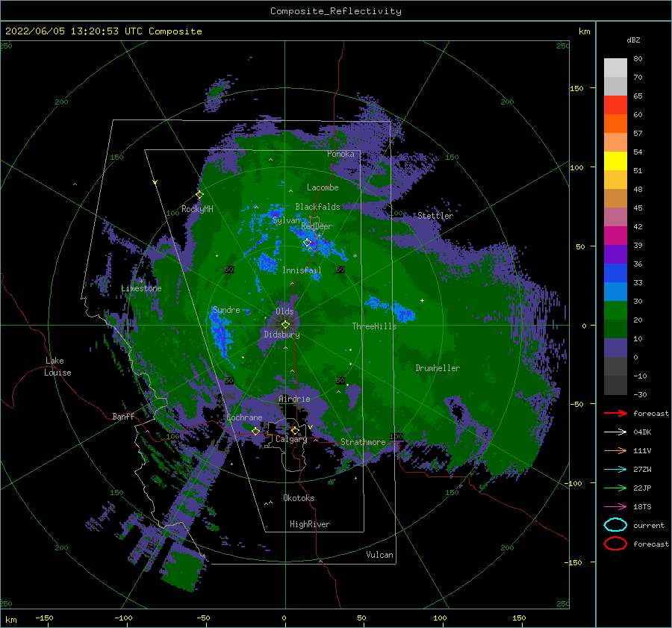Click the red forecast arrow legend icon
This screenshot has width=672, height=628.
click(x=615, y=413)
